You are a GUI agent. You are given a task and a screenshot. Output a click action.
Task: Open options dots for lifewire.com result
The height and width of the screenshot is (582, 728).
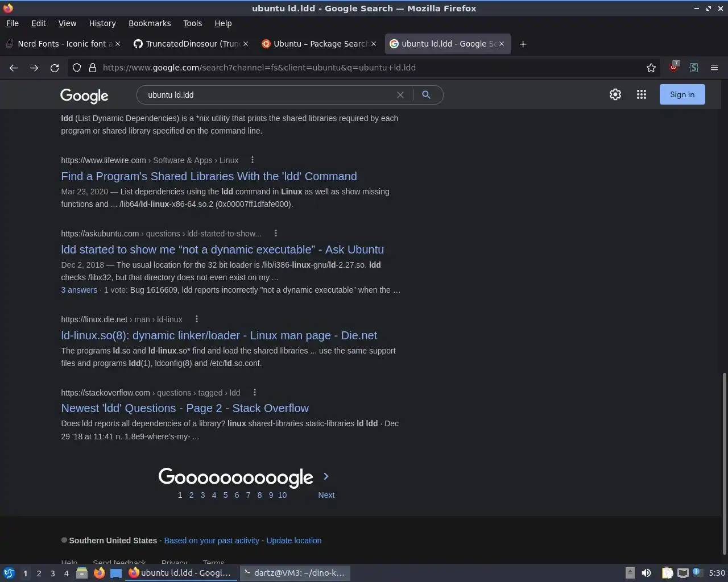tap(253, 160)
